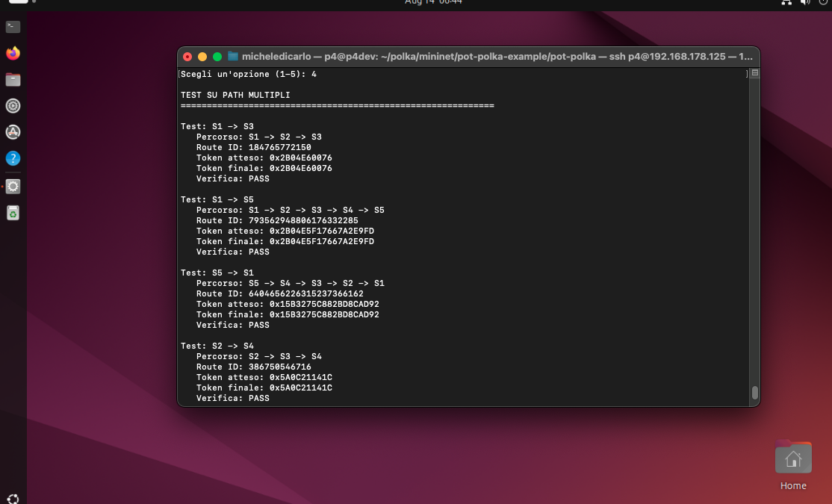Open the Files manager in dock
The image size is (832, 504).
click(13, 79)
